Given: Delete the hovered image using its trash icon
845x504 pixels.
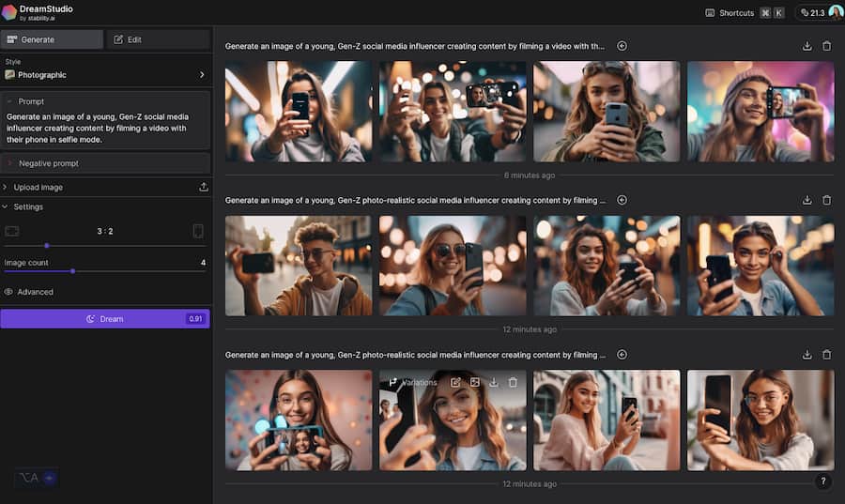Looking at the screenshot, I should [x=513, y=383].
